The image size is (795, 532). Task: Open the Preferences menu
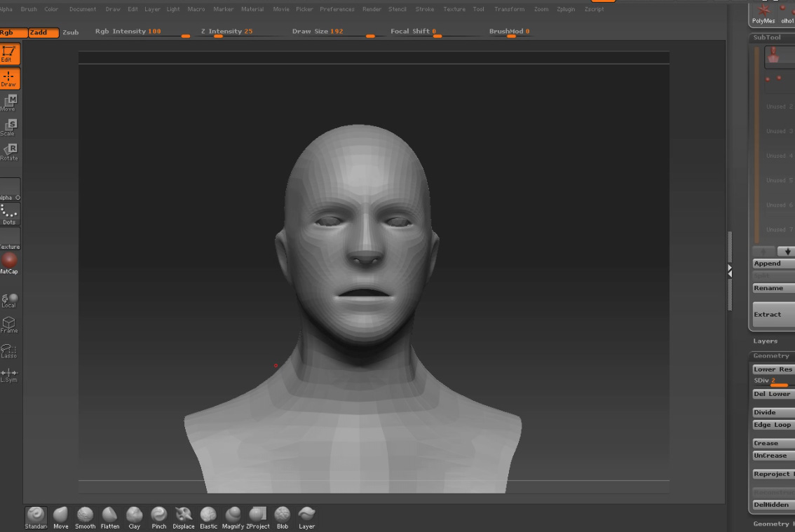(337, 9)
